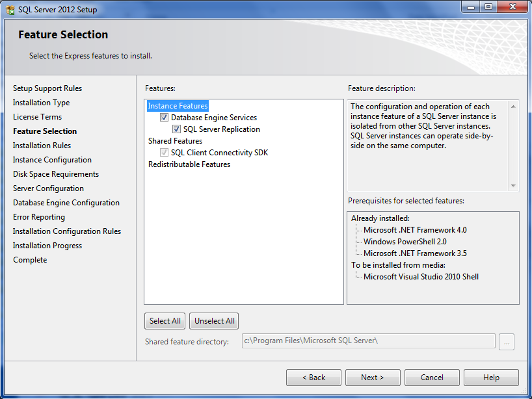Click Microsoft .NET Framework 4.0 prerequisite
This screenshot has width=532, height=399.
(415, 230)
